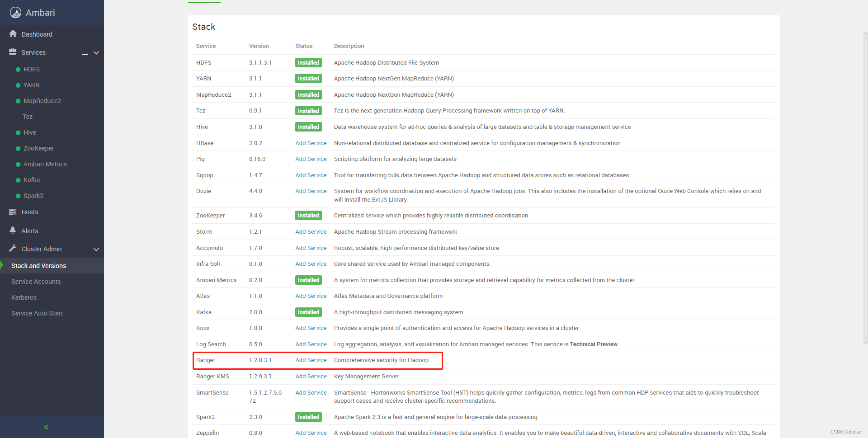Image resolution: width=868 pixels, height=438 pixels.
Task: Click the page vertical scrollbar
Action: [865, 188]
